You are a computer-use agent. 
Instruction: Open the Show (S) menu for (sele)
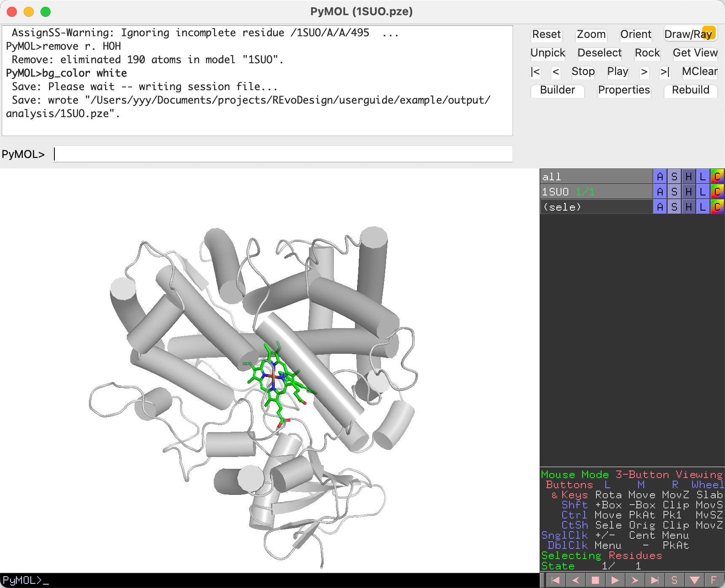[674, 207]
